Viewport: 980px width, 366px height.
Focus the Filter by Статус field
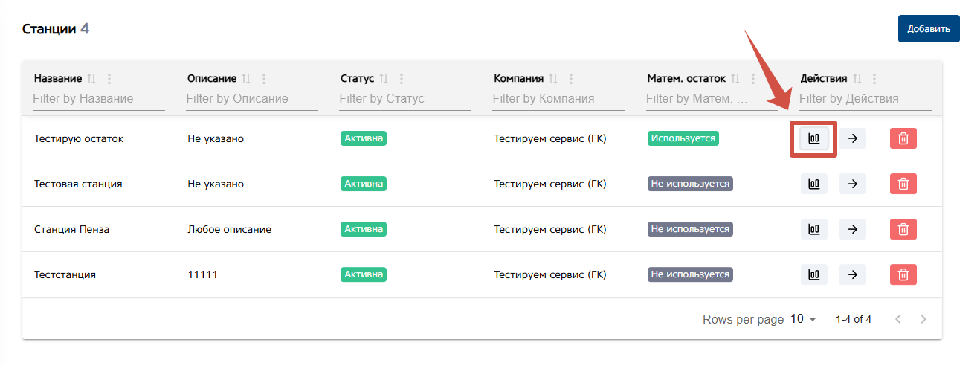pyautogui.click(x=405, y=98)
